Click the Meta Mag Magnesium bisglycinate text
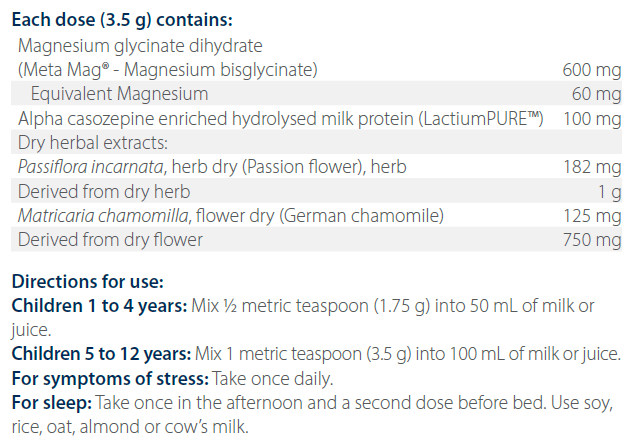 click(167, 69)
